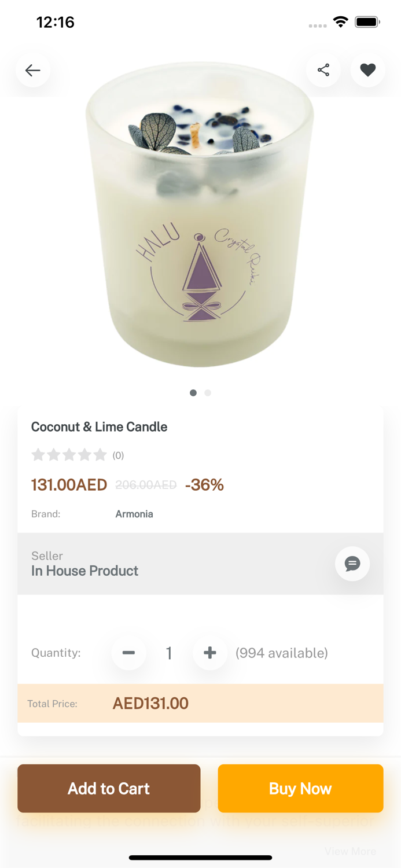Tap the battery status icon
The image size is (401, 868).
click(367, 23)
